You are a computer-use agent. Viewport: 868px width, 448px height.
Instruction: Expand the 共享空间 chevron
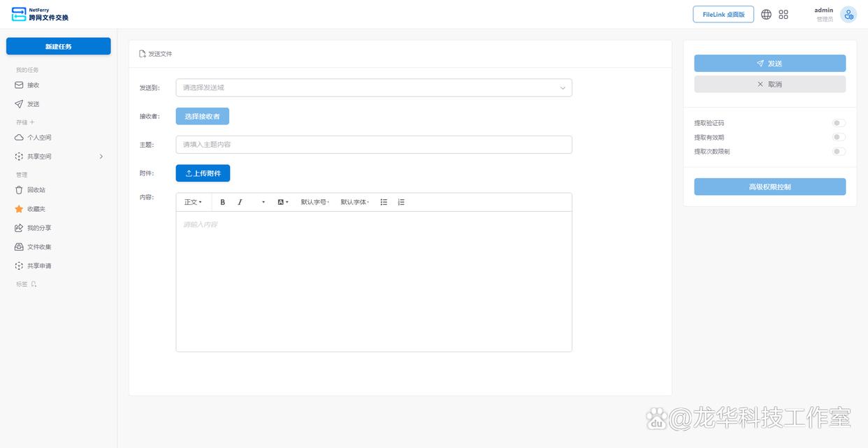click(101, 157)
